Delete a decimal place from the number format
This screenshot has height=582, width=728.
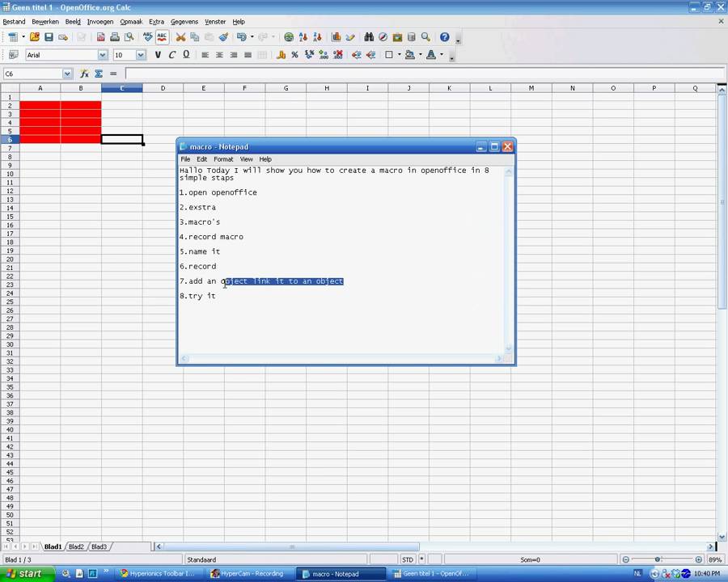pos(338,55)
